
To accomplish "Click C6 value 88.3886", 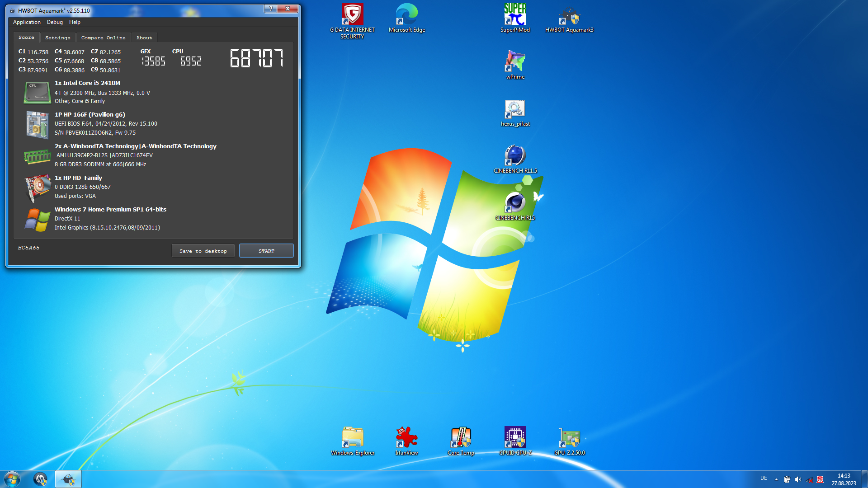I will [x=74, y=70].
